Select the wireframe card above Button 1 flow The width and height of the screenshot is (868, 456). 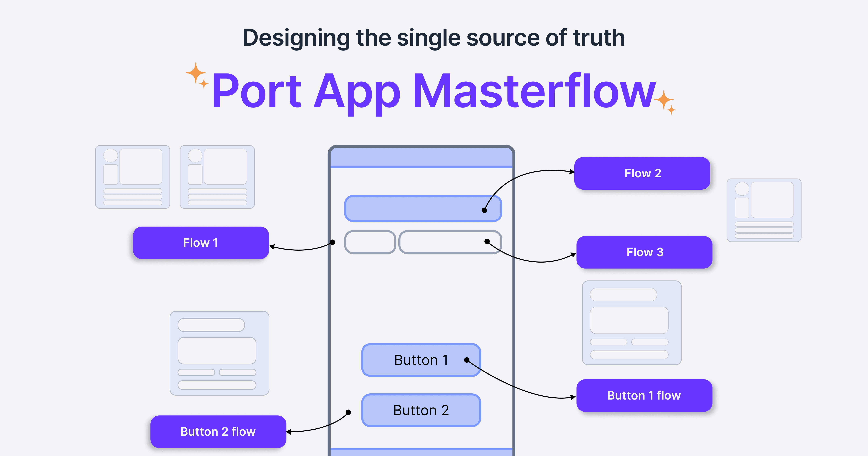632,323
